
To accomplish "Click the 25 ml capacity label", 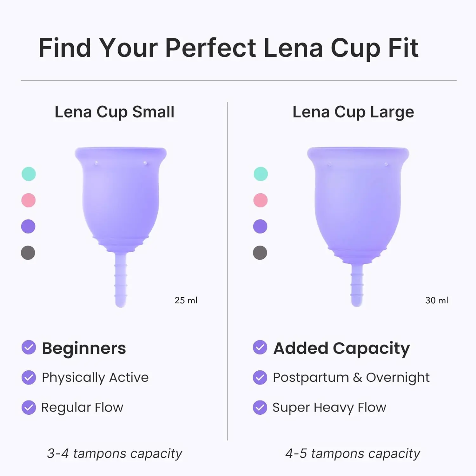I will point(186,300).
